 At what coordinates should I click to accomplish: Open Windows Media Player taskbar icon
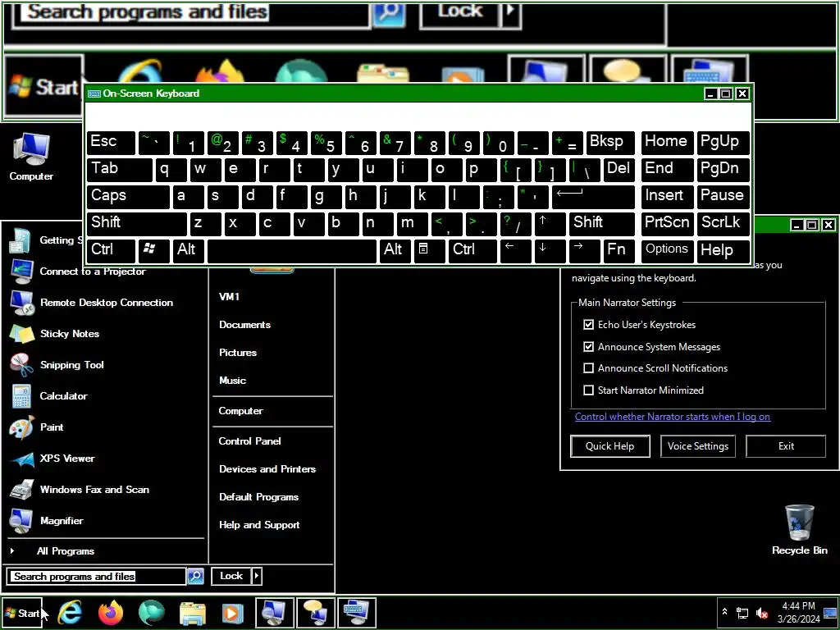click(x=232, y=613)
